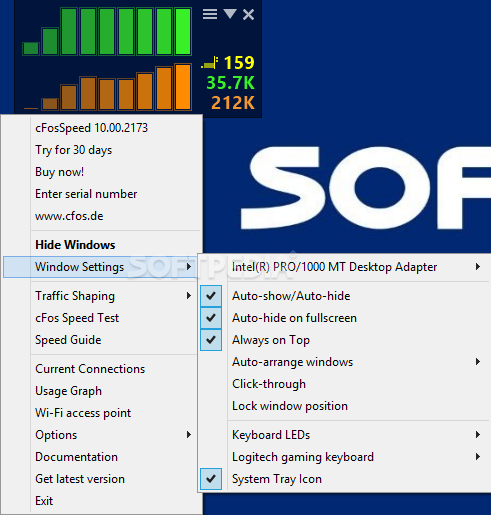Toggle the Auto-show/Auto-hide menu label

(x=291, y=296)
